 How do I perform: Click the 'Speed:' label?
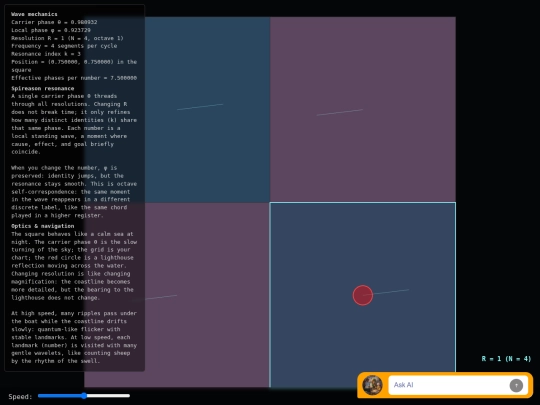(20, 396)
